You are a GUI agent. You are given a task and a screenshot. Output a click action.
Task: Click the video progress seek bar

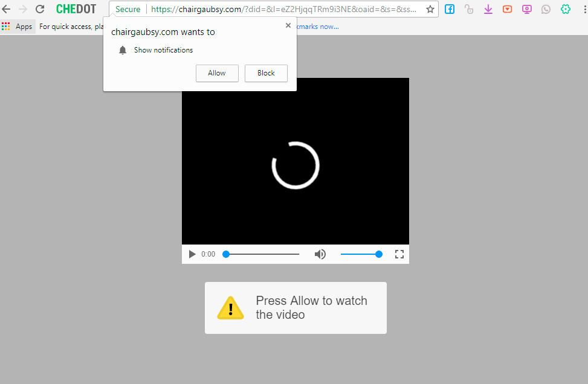tap(262, 254)
